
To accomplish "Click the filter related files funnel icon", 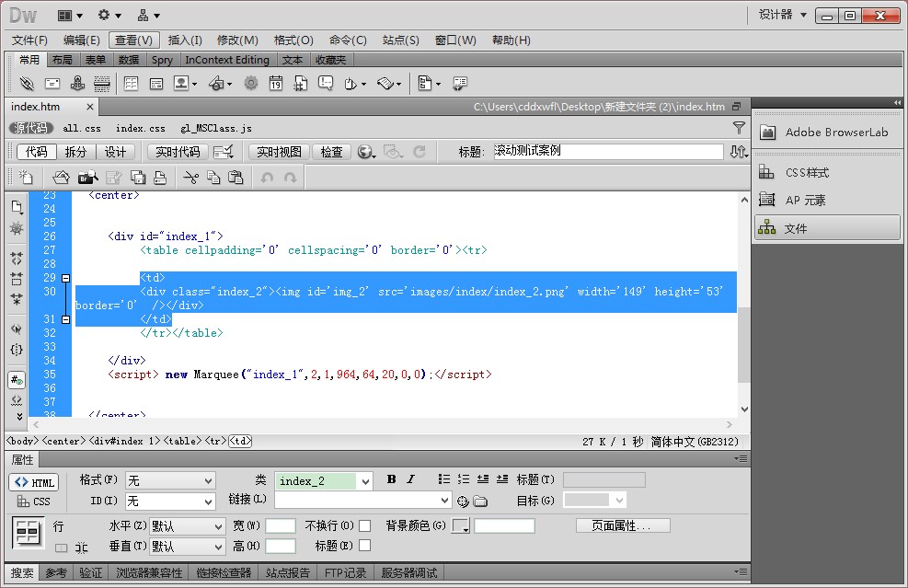I will pos(739,128).
